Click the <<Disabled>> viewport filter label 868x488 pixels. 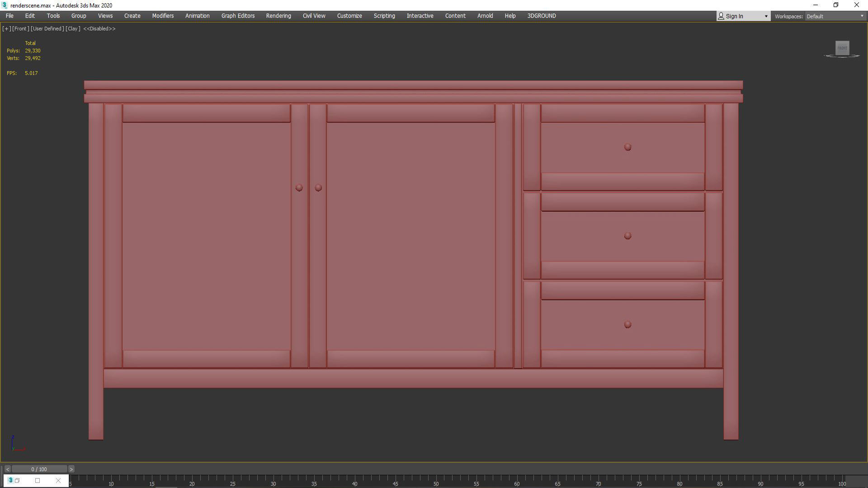(x=99, y=28)
